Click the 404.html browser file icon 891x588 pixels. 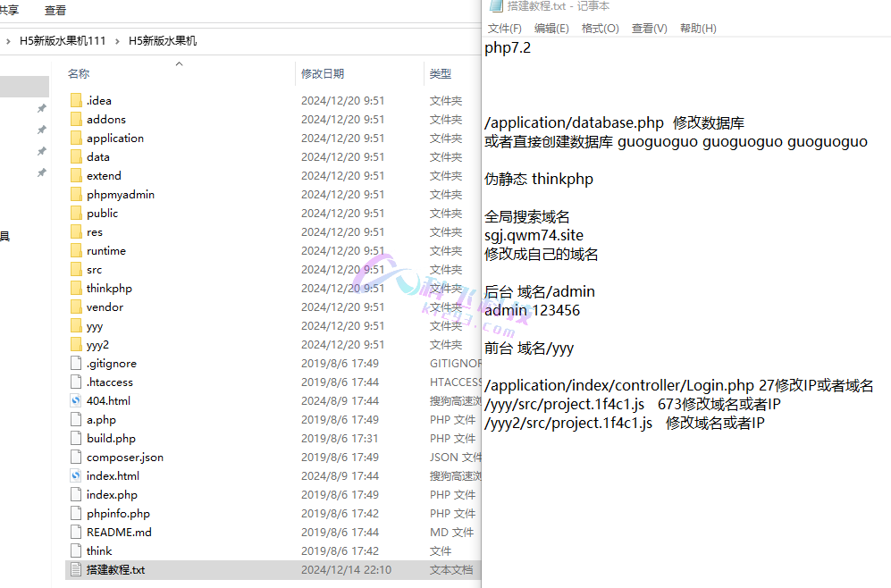76,400
